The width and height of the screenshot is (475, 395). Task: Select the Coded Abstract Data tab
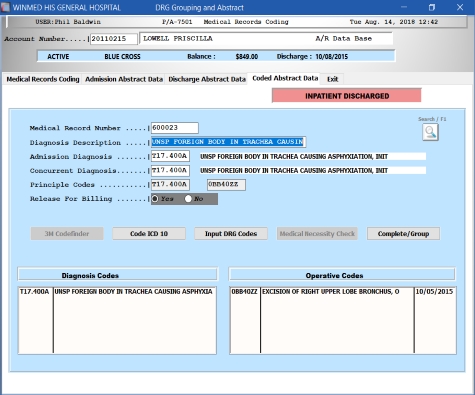285,78
